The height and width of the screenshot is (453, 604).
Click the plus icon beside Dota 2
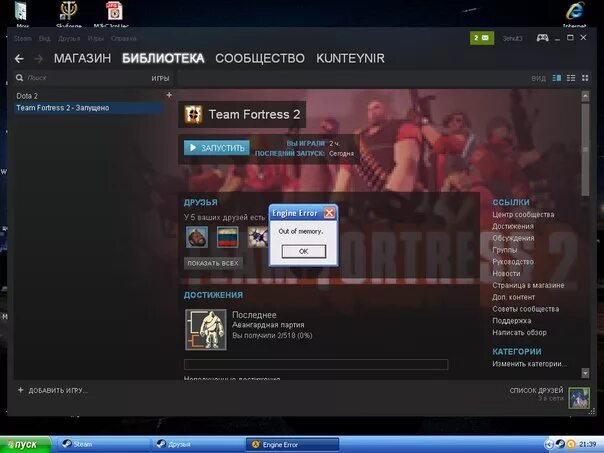pos(169,95)
